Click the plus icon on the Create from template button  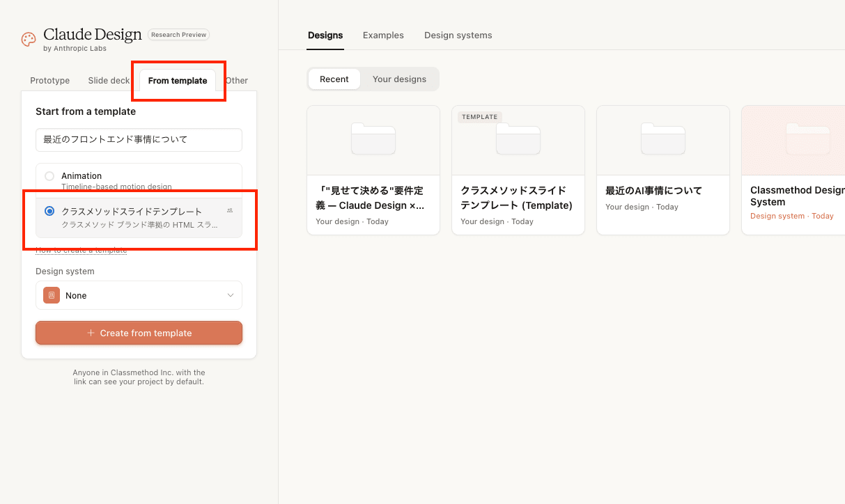[91, 333]
